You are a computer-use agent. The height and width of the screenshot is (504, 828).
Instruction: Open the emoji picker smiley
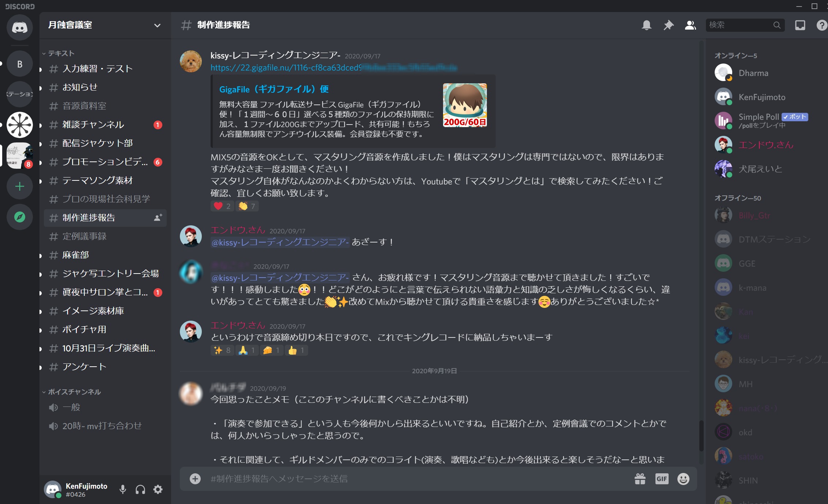pyautogui.click(x=683, y=478)
